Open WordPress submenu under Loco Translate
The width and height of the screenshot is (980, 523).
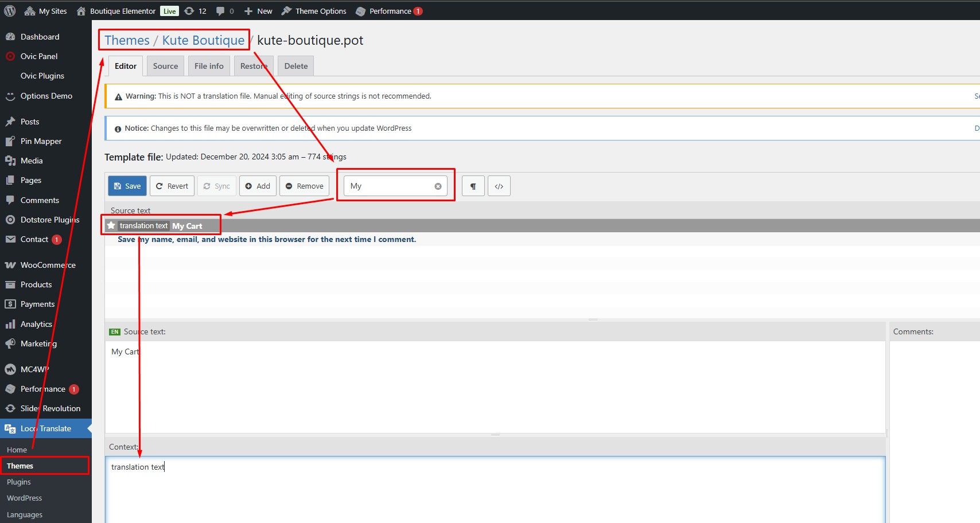point(25,498)
